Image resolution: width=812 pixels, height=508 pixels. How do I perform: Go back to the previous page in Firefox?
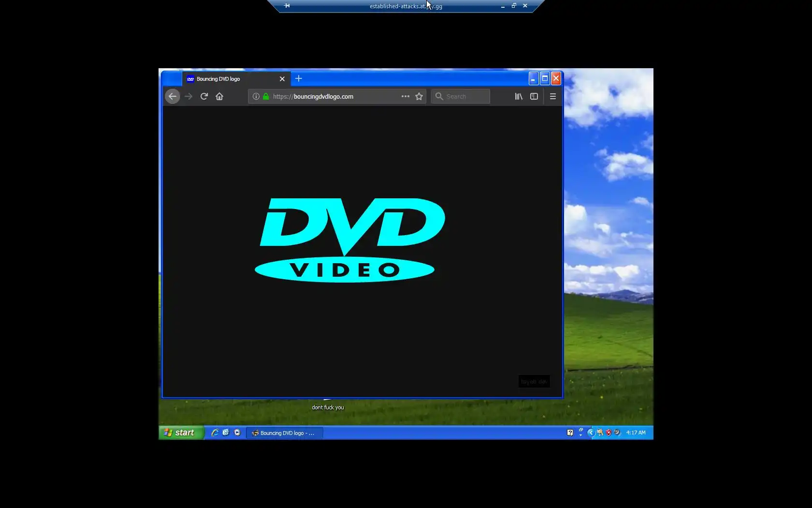point(173,96)
